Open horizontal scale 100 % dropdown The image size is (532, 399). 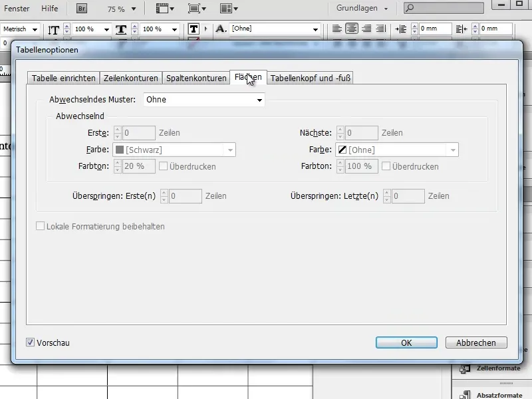point(174,30)
